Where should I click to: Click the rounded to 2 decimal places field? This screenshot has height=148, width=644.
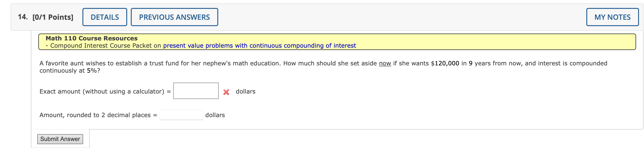(x=181, y=115)
